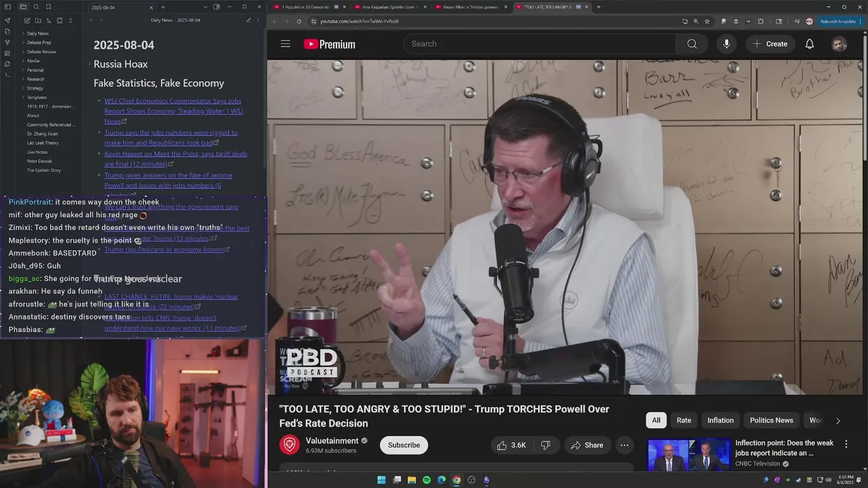Open new Obsidian tab with plus
The width and height of the screenshot is (868, 488).
click(x=163, y=7)
